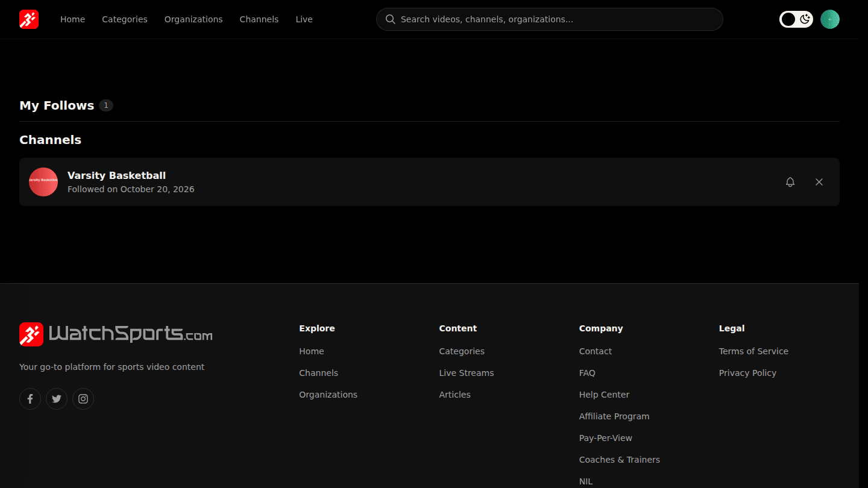Go to Home in the top navigation
868x488 pixels.
72,19
